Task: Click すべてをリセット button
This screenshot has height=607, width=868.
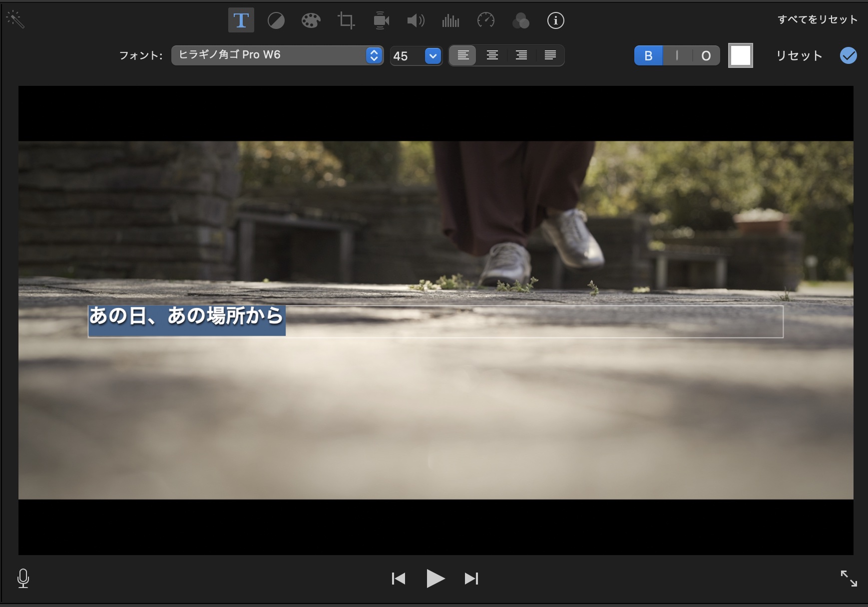Action: click(x=817, y=19)
